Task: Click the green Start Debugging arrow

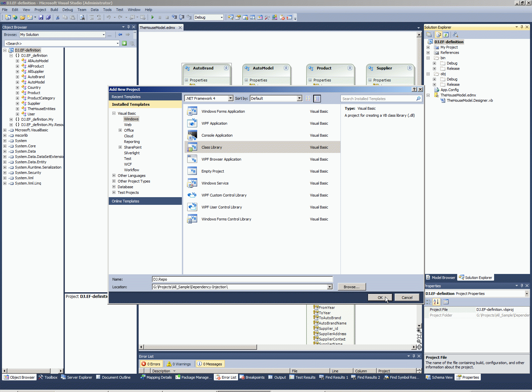Action: click(152, 17)
